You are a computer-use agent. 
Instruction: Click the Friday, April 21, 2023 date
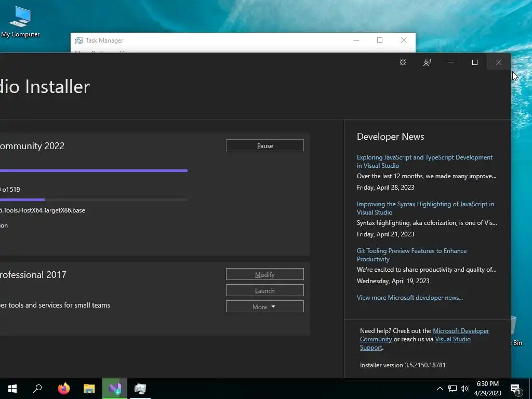(385, 234)
